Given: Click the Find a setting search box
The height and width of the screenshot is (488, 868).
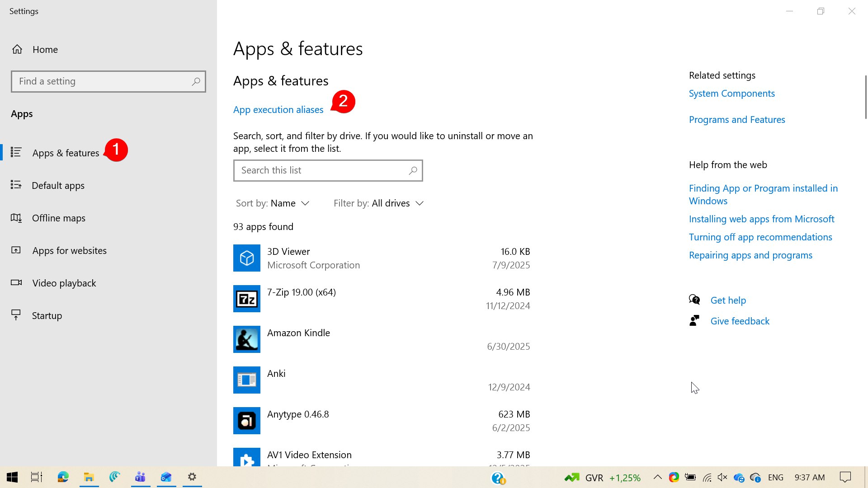Looking at the screenshot, I should pos(108,81).
